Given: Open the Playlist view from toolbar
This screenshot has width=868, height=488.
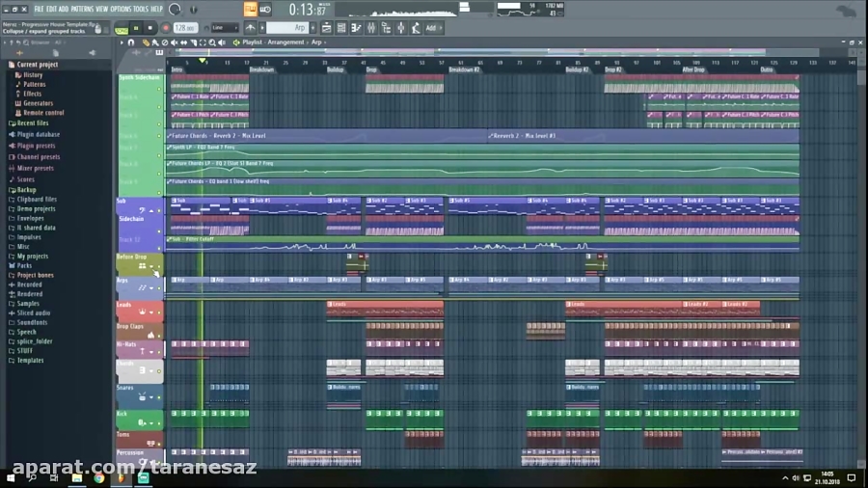Looking at the screenshot, I should coord(327,28).
